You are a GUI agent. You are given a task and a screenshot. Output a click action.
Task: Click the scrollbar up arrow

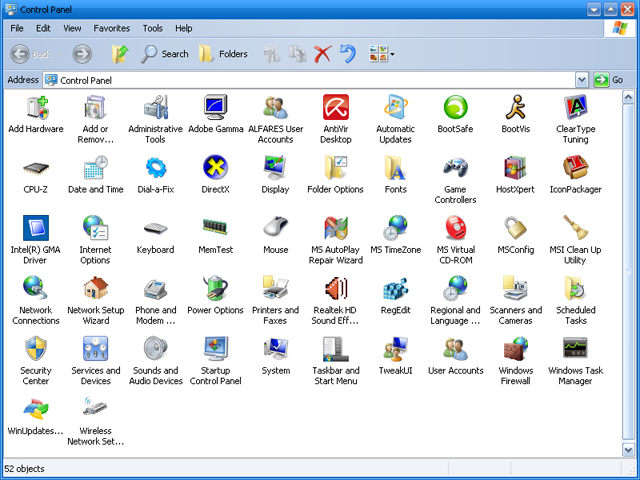click(628, 97)
